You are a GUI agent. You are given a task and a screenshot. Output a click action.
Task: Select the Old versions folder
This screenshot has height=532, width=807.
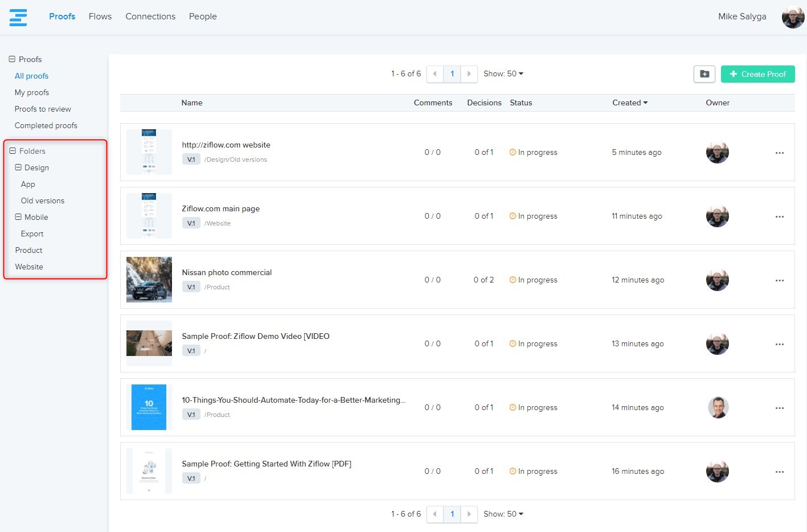(43, 200)
